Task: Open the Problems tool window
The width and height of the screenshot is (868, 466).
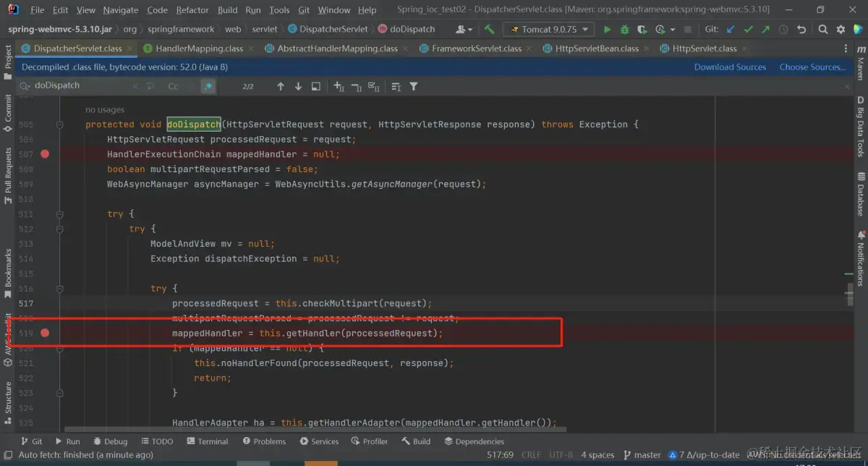Action: point(264,441)
